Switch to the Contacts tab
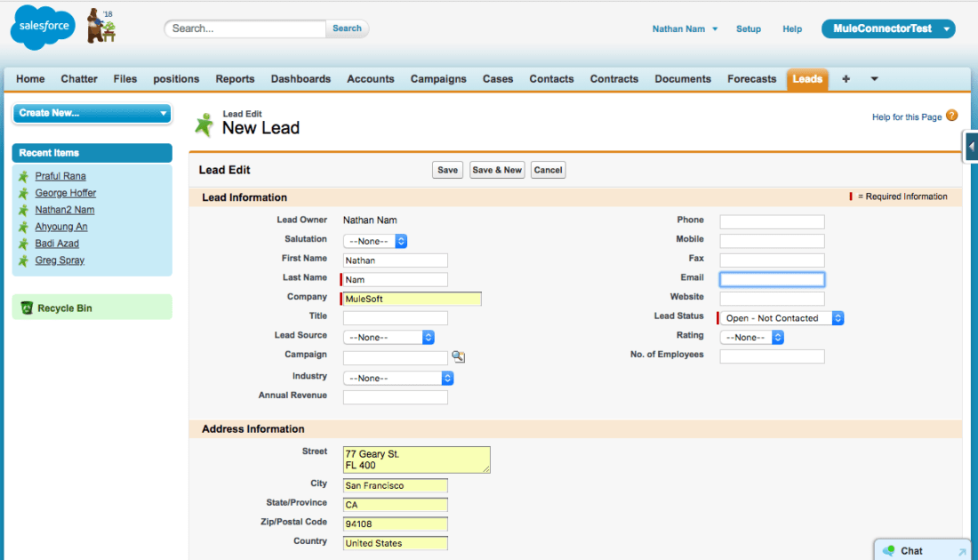The image size is (978, 560). point(550,79)
